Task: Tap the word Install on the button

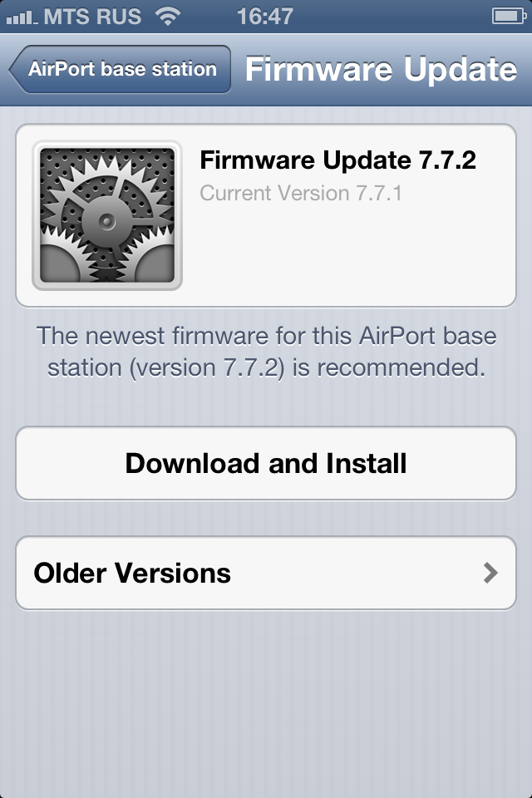Action: tap(367, 463)
